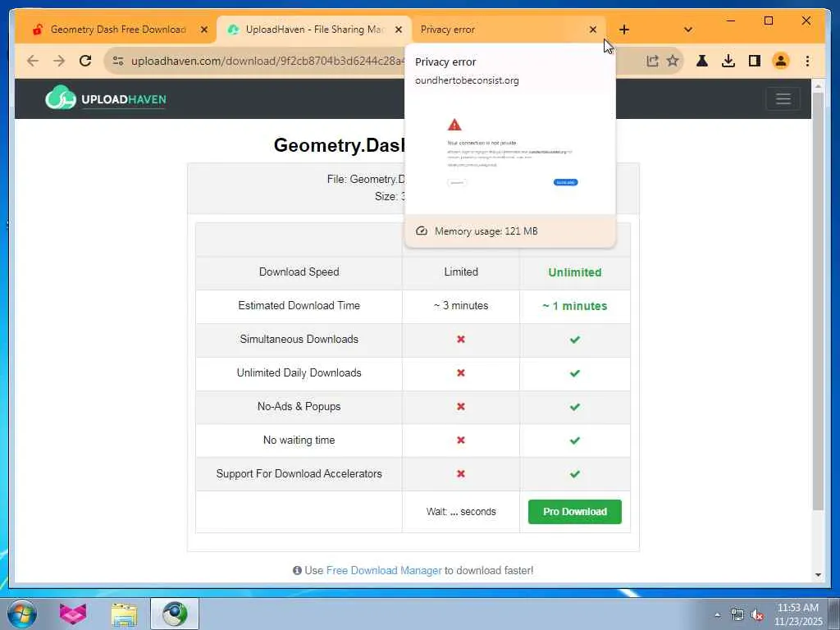Click the '~ 3 minutes' cell
This screenshot has width=840, height=630.
point(461,305)
